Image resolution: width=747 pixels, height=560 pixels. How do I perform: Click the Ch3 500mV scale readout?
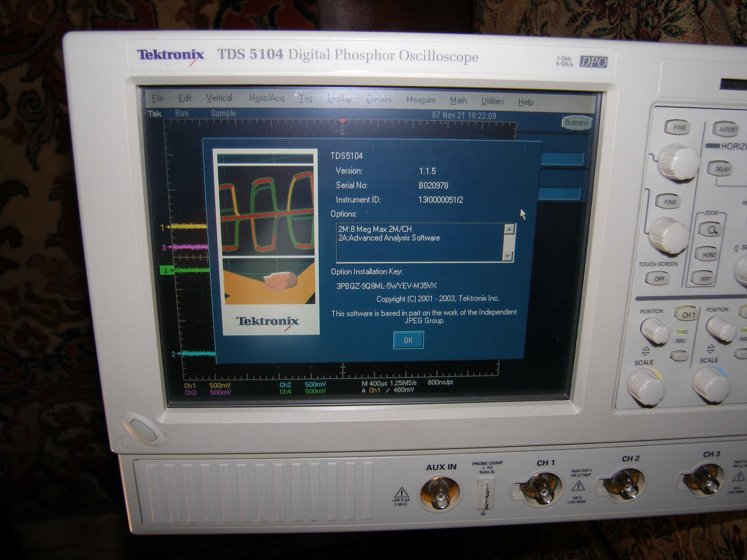[207, 392]
